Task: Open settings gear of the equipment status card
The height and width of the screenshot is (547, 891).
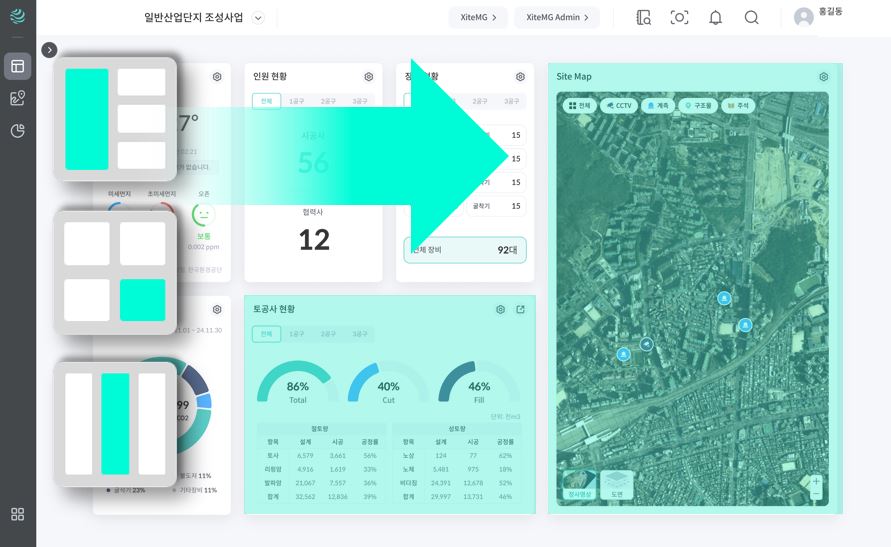Action: point(520,77)
